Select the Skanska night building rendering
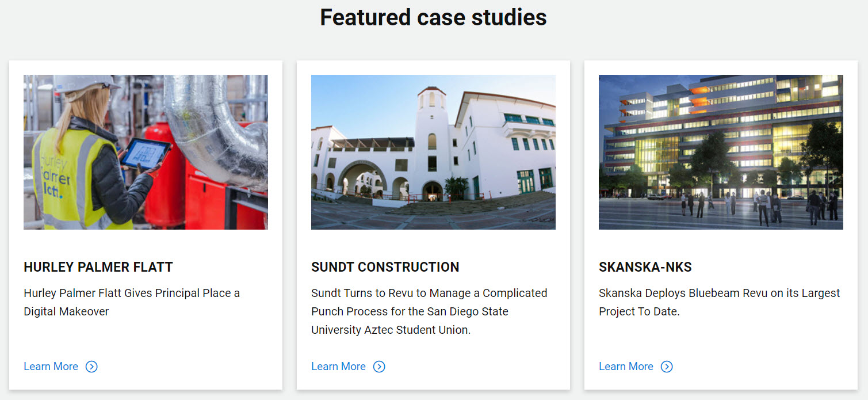Image resolution: width=868 pixels, height=400 pixels. tap(721, 152)
